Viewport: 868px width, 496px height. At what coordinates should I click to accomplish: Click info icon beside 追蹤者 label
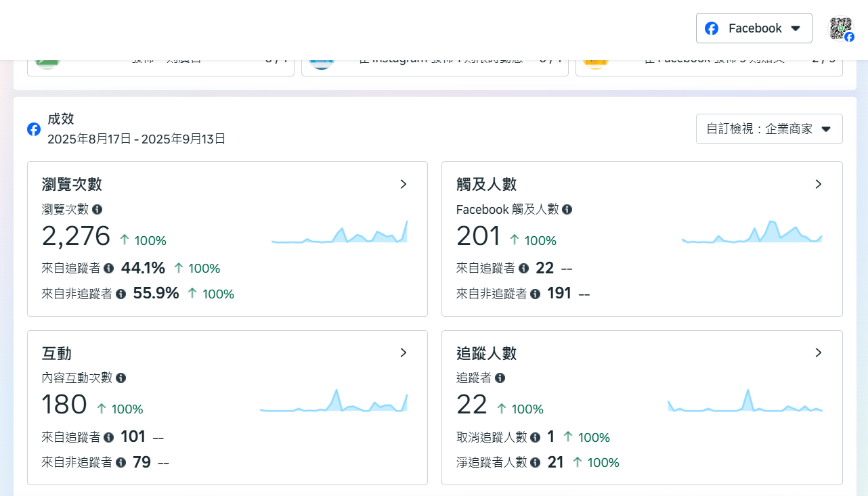pos(500,378)
